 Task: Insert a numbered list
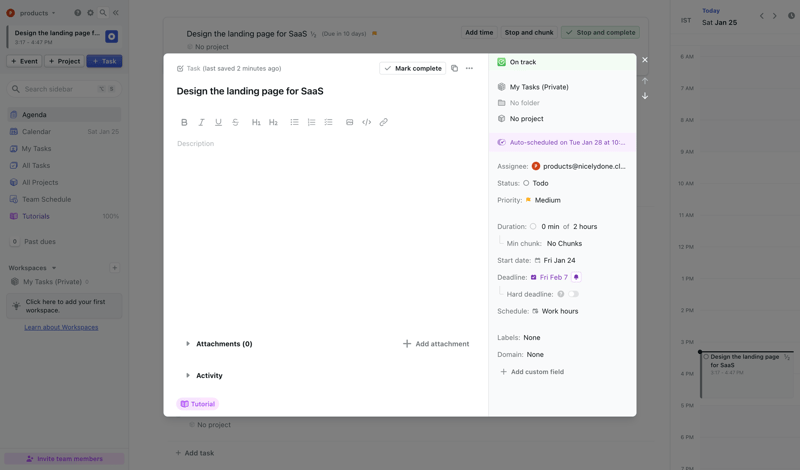(311, 122)
